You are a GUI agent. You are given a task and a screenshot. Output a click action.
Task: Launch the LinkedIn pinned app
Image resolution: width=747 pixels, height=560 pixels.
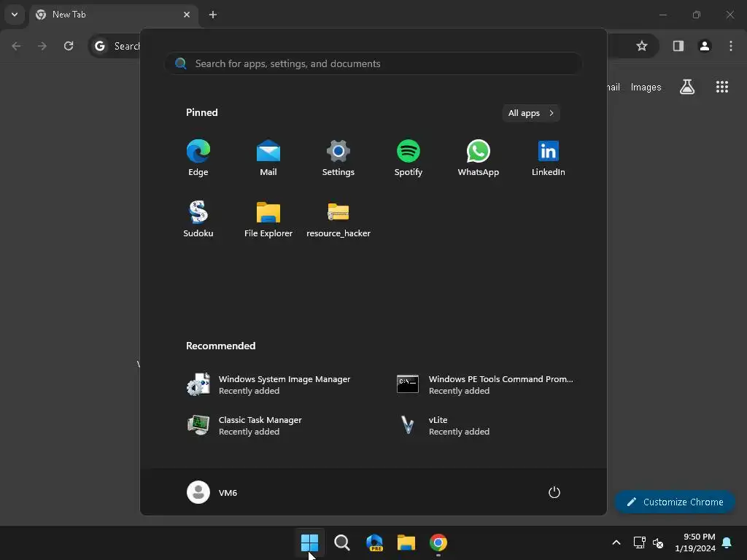click(x=549, y=157)
